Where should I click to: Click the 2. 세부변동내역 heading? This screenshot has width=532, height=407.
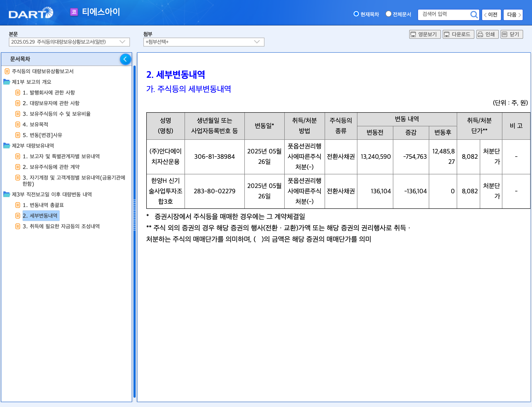176,75
